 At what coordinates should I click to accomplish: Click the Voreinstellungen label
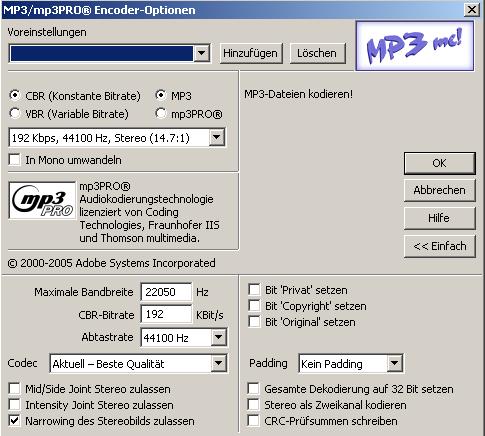[x=47, y=32]
